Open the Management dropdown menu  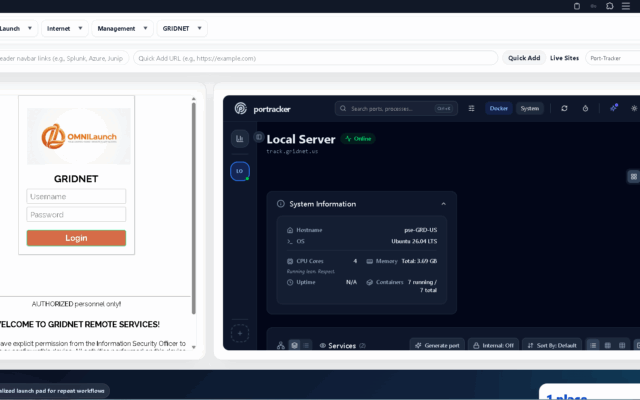[122, 28]
